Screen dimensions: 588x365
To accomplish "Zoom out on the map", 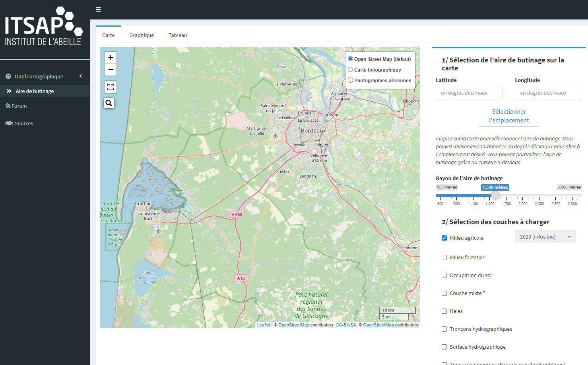I will coord(111,70).
